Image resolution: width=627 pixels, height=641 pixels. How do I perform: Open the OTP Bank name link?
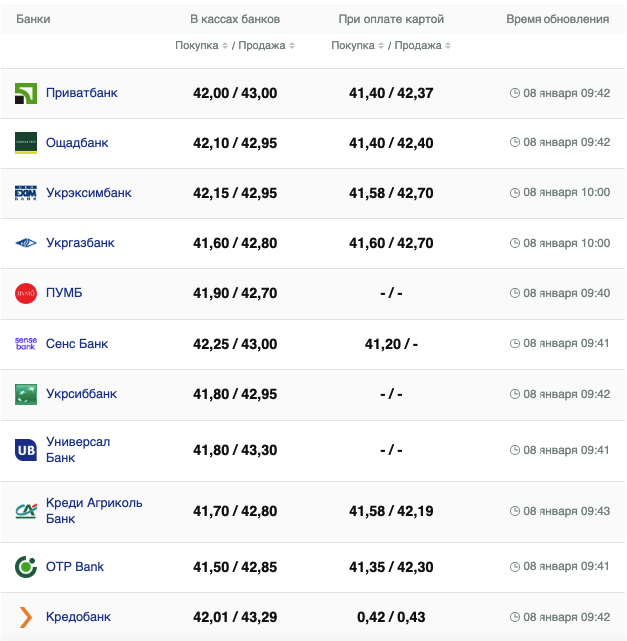[75, 567]
